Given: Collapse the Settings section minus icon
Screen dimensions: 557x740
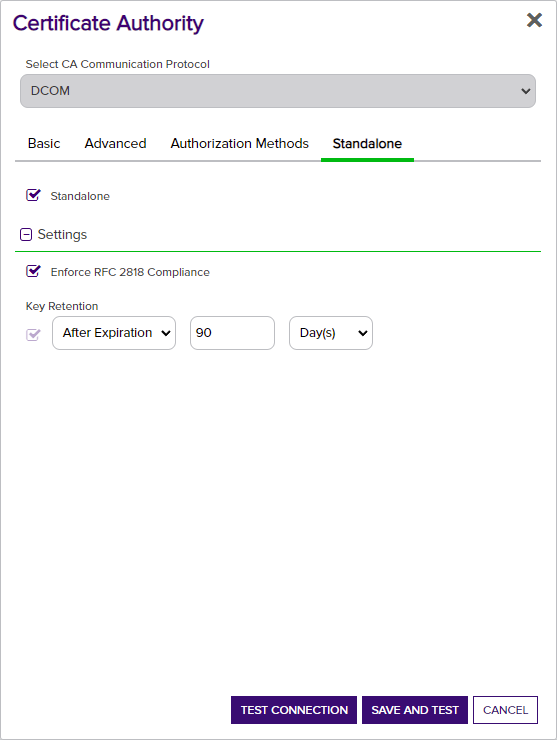Looking at the screenshot, I should coord(26,235).
